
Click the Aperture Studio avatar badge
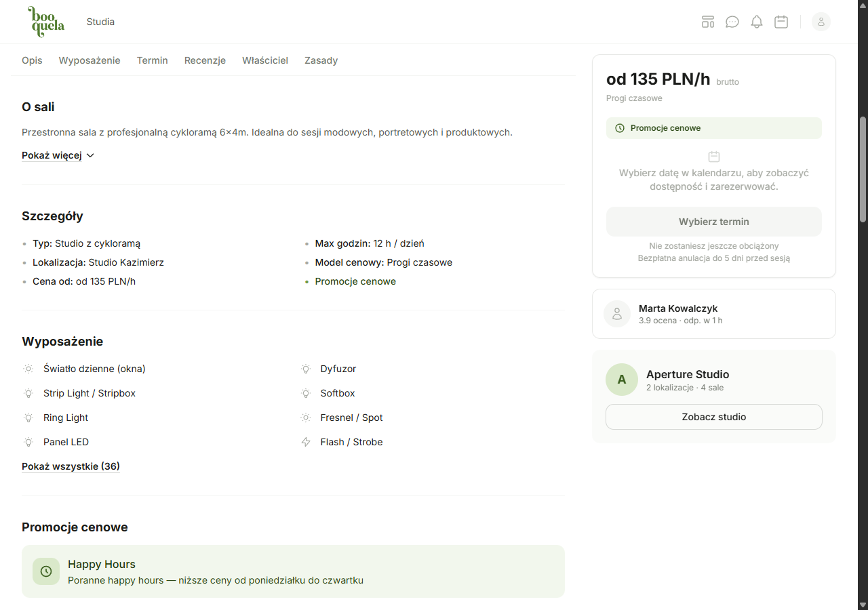pos(622,380)
